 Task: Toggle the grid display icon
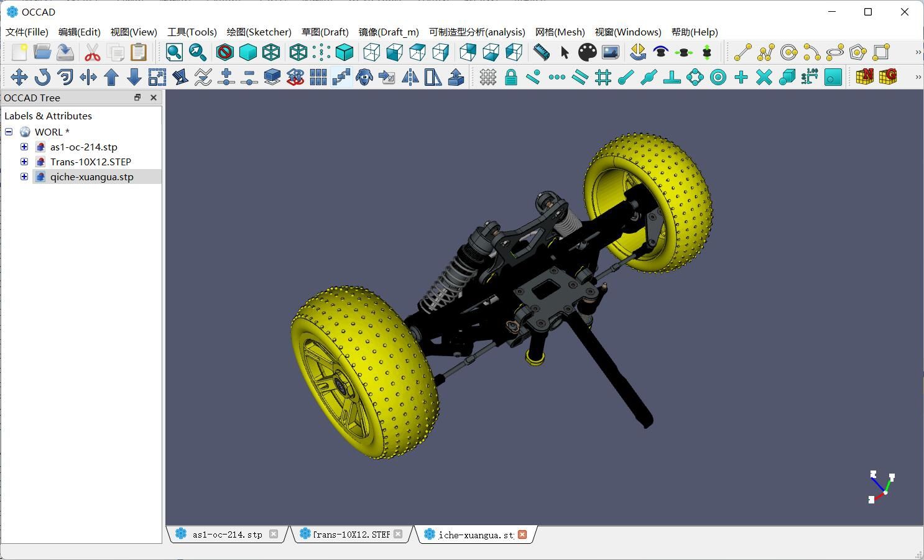pyautogui.click(x=488, y=77)
